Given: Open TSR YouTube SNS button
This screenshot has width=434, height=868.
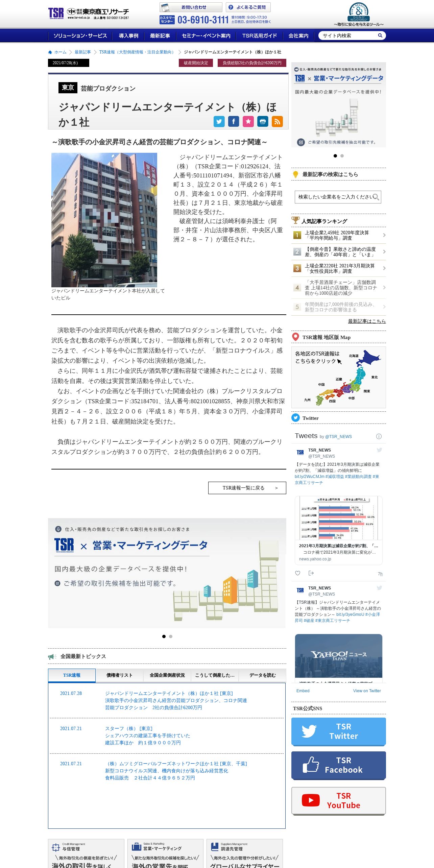Looking at the screenshot, I should click(x=338, y=801).
